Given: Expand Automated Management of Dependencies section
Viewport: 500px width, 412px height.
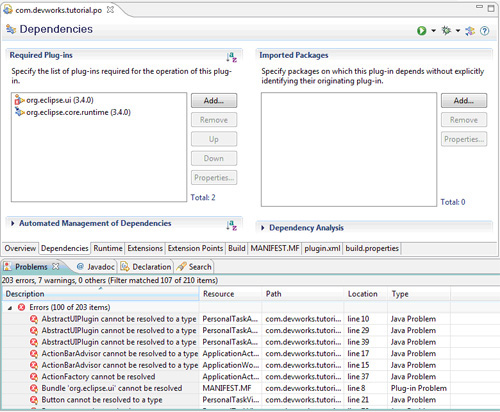Looking at the screenshot, I should (x=13, y=223).
